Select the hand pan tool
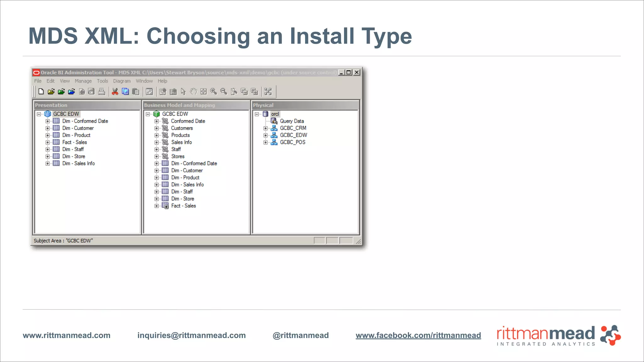Viewport: 644px width, 362px height. pyautogui.click(x=193, y=91)
